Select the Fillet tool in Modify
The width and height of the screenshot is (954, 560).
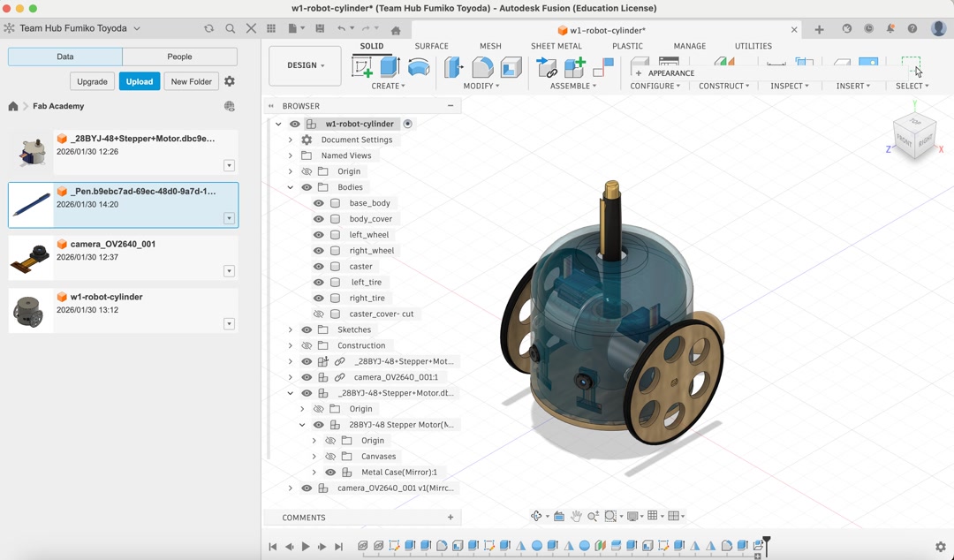pos(482,67)
